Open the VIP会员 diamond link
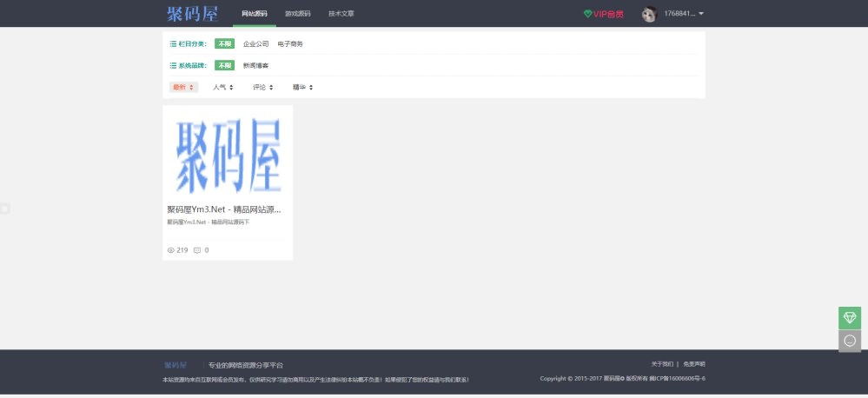868x398 pixels. [603, 14]
